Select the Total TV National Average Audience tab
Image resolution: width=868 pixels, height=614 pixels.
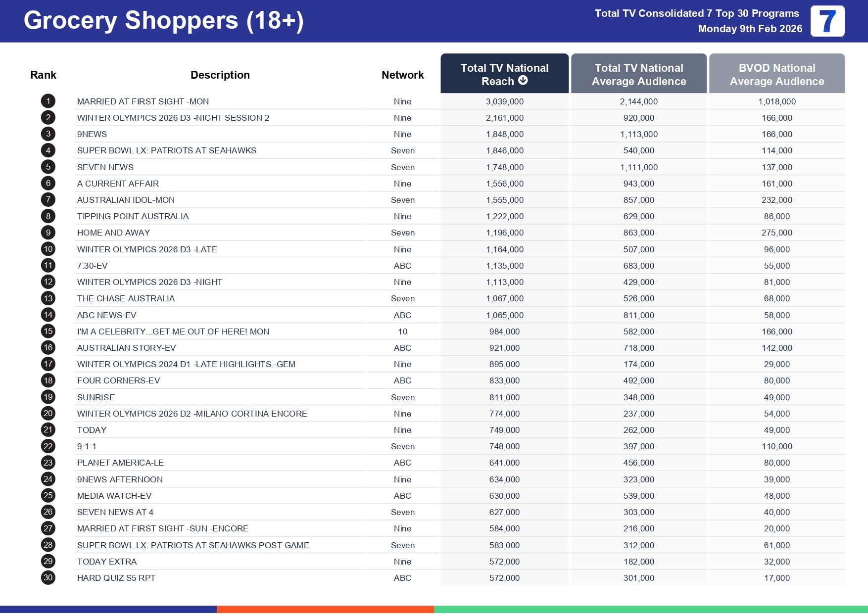point(638,74)
